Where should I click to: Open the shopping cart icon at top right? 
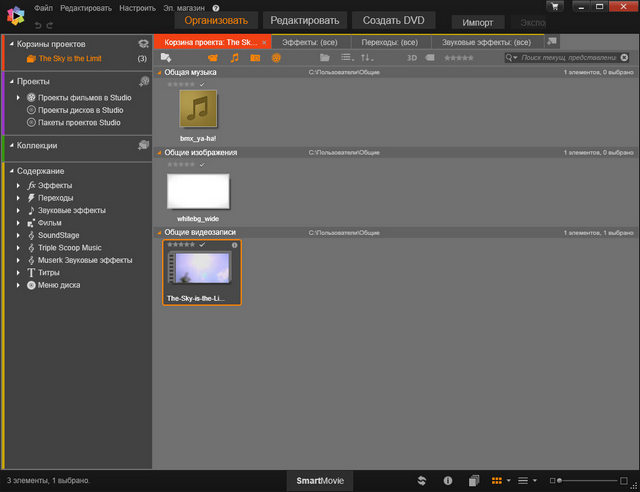tap(554, 7)
